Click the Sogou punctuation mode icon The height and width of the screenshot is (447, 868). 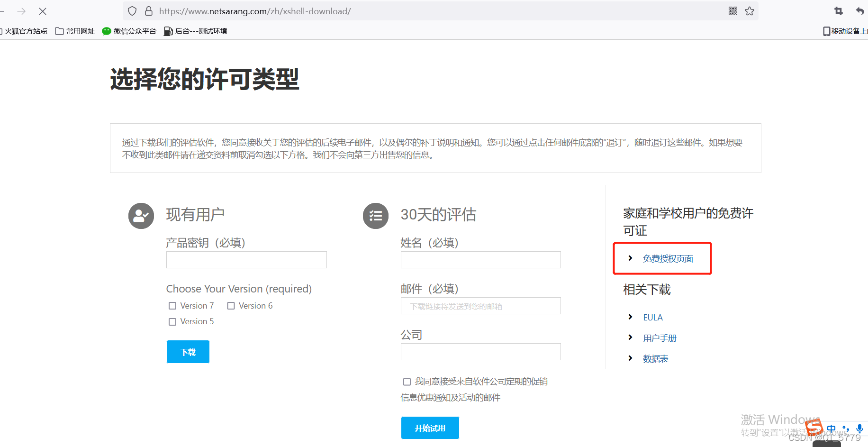(x=846, y=429)
